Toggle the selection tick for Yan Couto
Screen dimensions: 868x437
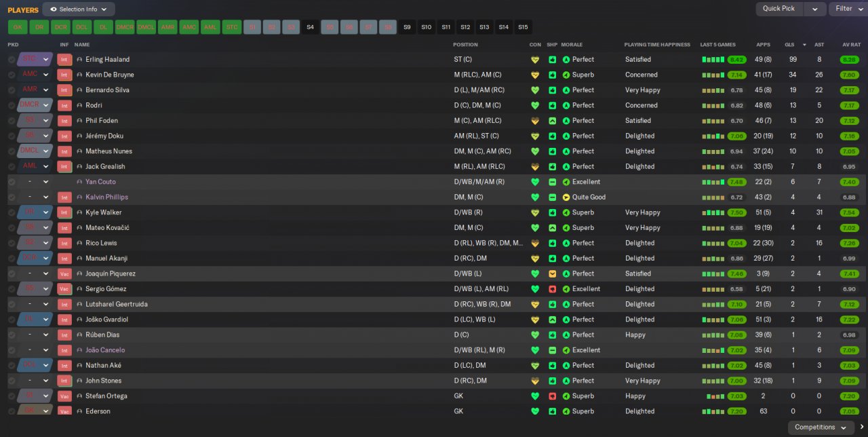tap(12, 182)
